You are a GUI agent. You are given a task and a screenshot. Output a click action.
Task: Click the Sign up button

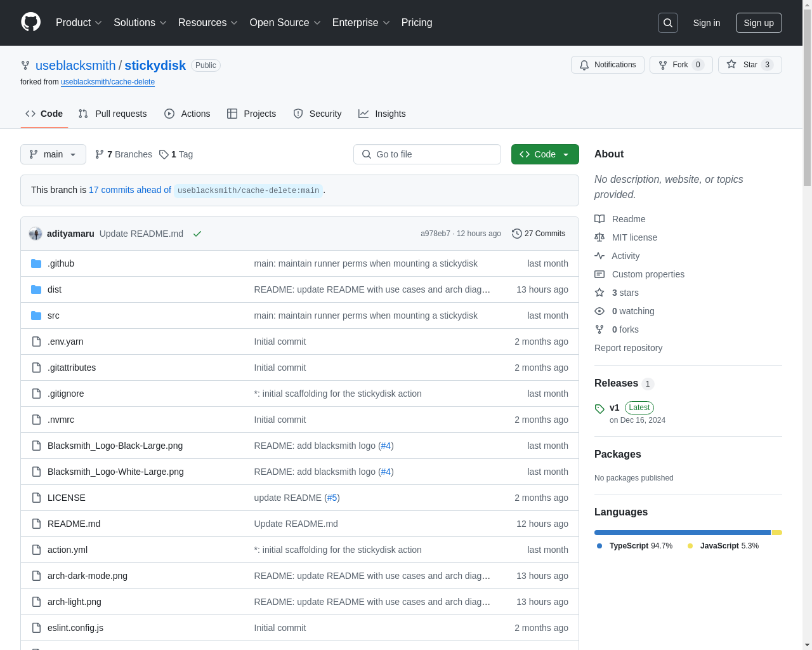[759, 23]
